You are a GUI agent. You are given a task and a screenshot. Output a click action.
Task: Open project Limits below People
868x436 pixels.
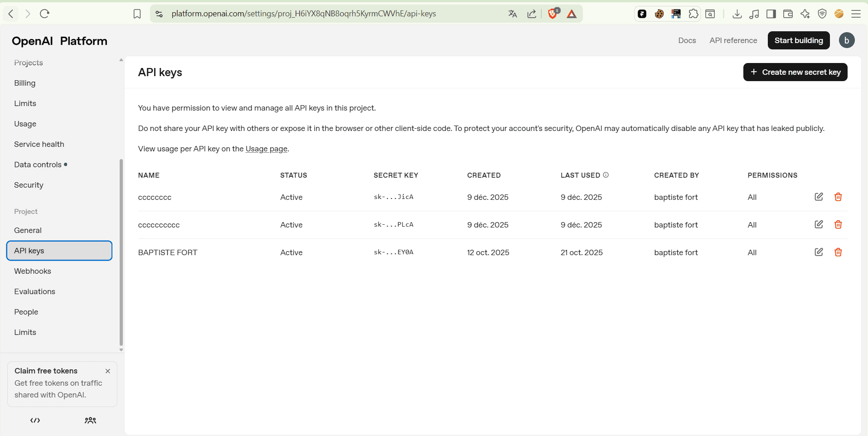[25, 332]
